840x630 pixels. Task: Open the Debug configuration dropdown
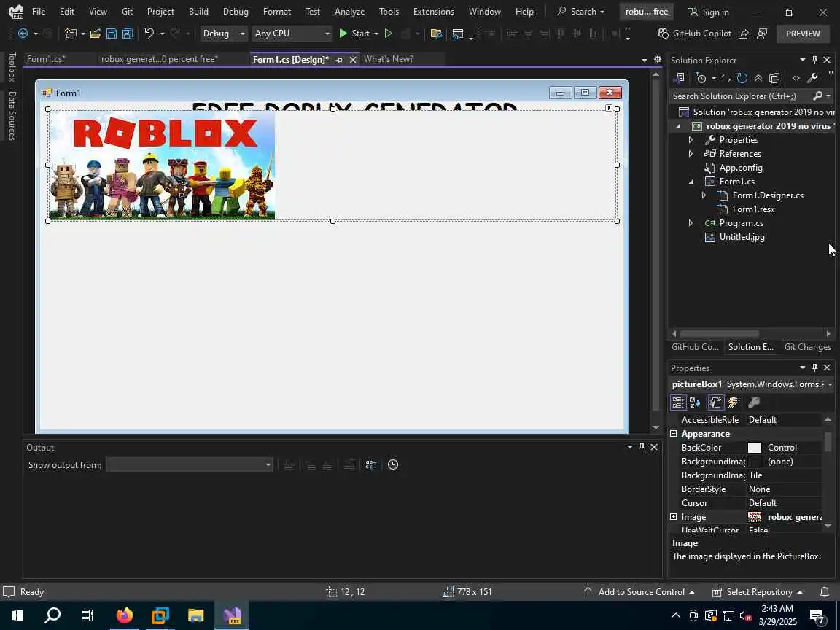point(223,34)
